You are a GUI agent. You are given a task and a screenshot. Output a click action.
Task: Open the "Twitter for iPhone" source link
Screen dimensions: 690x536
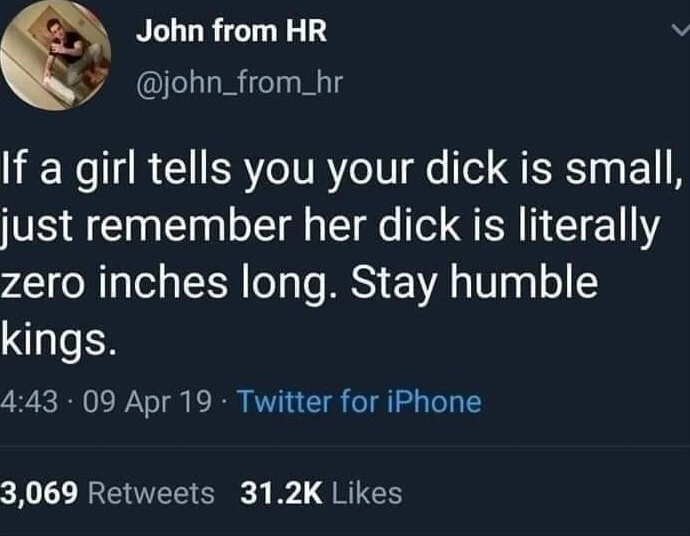coord(360,401)
